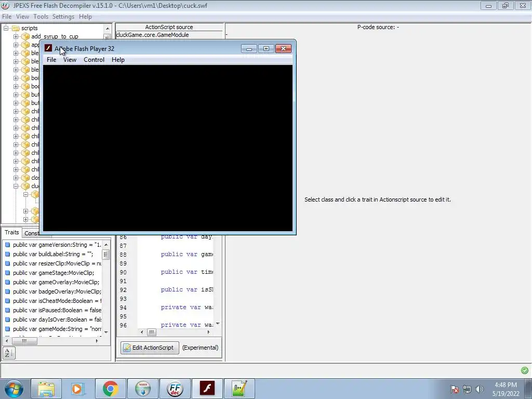Open the JPEXS File menu
The width and height of the screenshot is (532, 399).
pos(7,16)
